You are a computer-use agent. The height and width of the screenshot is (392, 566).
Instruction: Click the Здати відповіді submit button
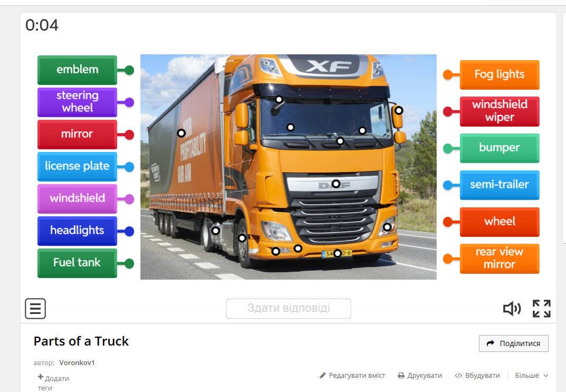coord(289,308)
